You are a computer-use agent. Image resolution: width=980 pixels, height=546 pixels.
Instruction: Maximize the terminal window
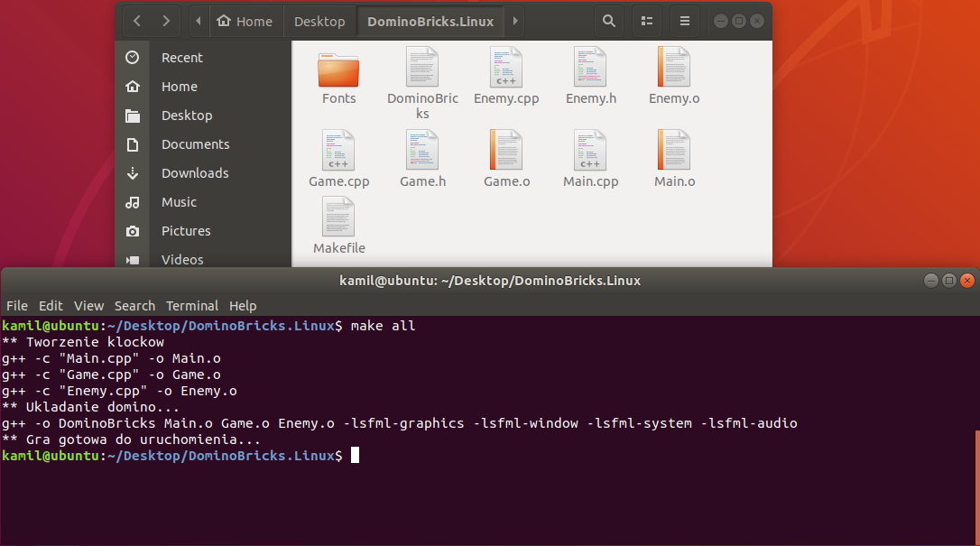click(x=948, y=281)
